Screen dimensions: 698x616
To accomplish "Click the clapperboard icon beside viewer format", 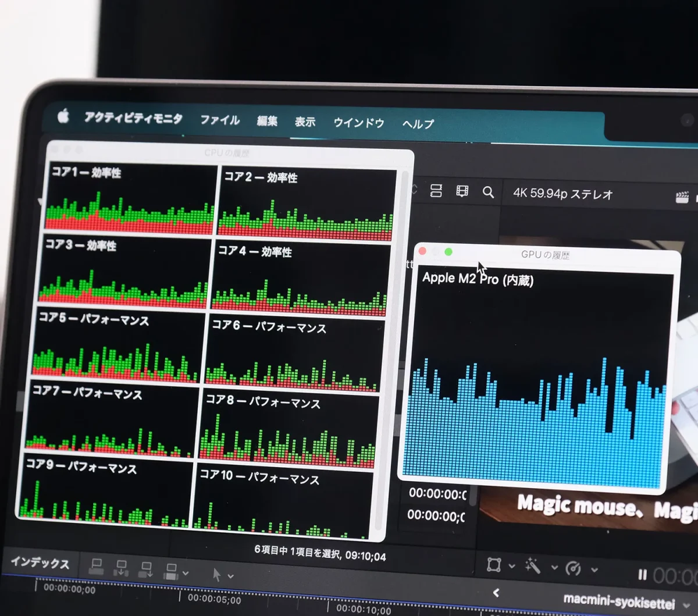I will point(682,197).
